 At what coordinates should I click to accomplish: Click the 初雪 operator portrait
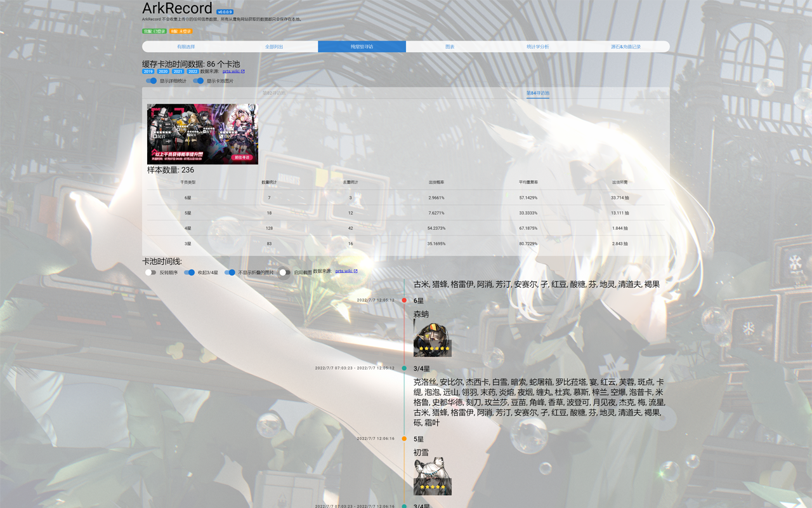[433, 476]
